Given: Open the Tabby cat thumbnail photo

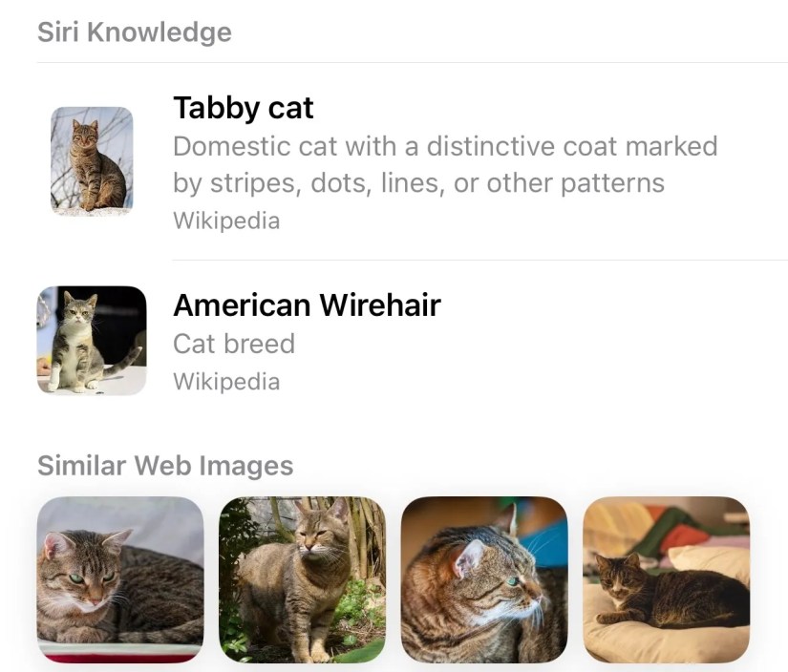Looking at the screenshot, I should (x=92, y=161).
